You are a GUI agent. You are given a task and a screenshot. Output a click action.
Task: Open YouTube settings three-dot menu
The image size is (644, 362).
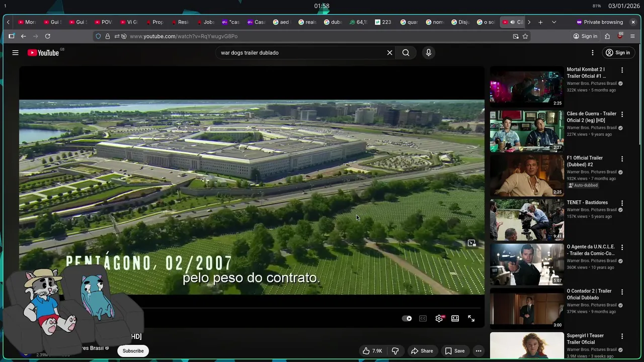[x=593, y=53]
